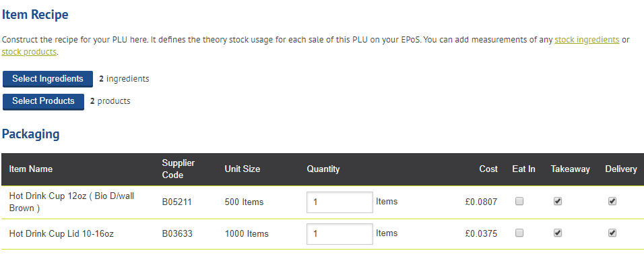Disable Delivery for Hot Drink Cup Lid

pos(612,233)
